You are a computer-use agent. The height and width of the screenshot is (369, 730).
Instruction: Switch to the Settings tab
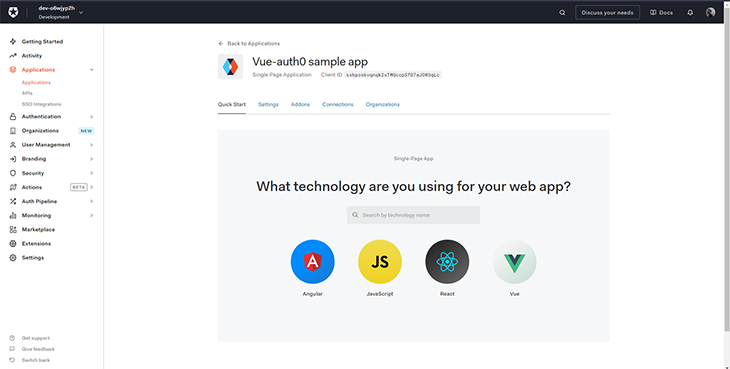pyautogui.click(x=268, y=104)
